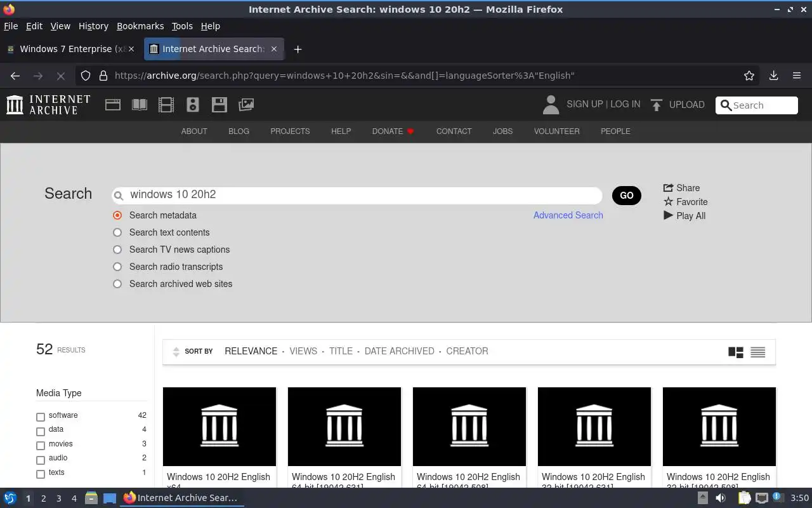
Task: Open the taskbar volume control
Action: click(x=721, y=498)
